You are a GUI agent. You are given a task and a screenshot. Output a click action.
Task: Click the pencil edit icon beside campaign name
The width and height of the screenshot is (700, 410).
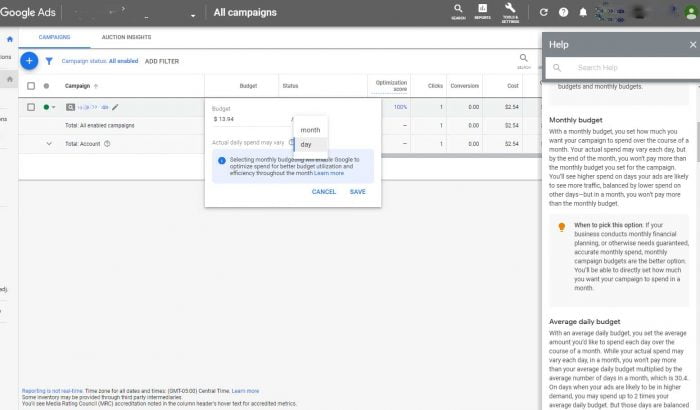pos(115,107)
